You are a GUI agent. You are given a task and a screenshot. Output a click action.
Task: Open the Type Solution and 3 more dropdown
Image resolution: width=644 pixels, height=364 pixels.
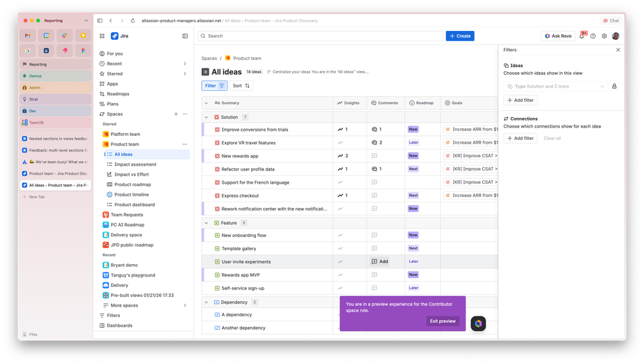point(555,86)
